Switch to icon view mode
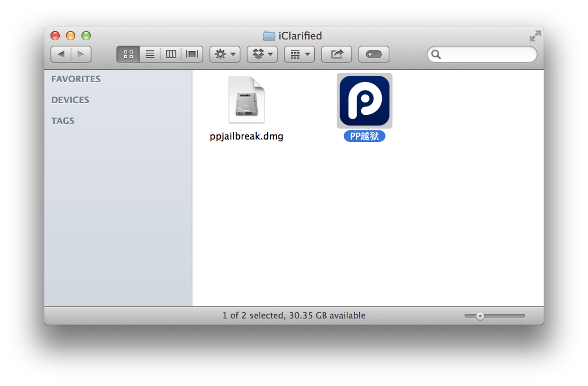588x386 pixels. 128,54
